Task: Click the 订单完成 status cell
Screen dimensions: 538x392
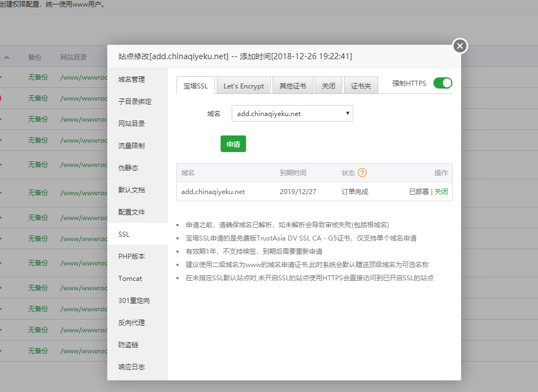Action: pyautogui.click(x=355, y=191)
